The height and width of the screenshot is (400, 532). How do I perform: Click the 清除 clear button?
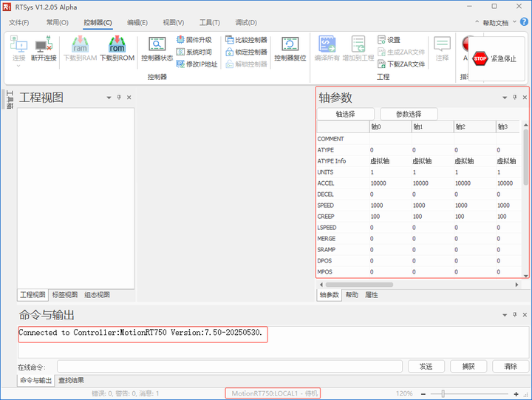511,367
